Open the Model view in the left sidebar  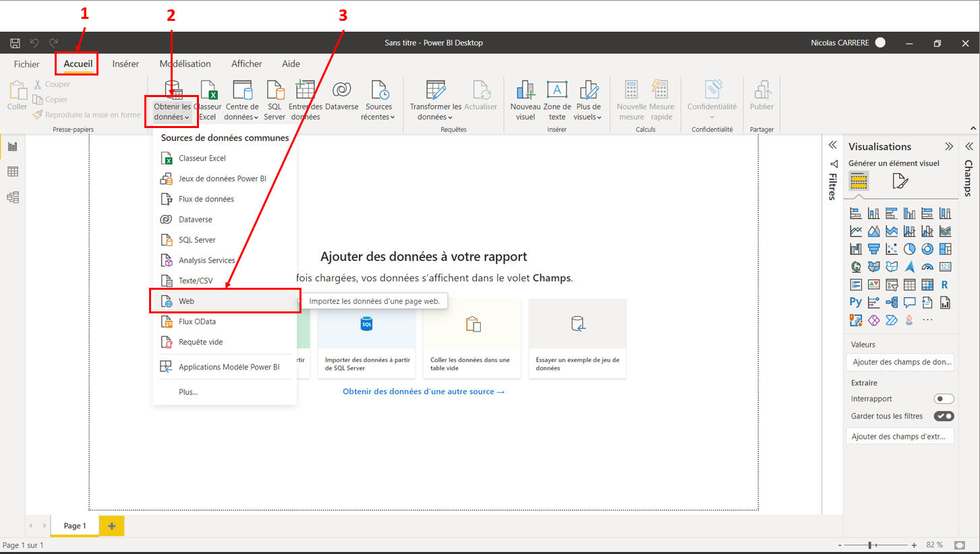(x=13, y=197)
